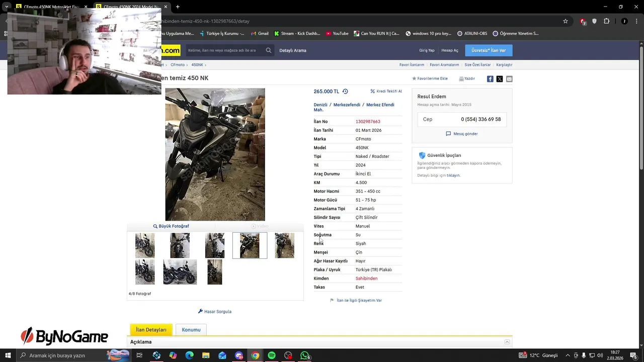Image resolution: width=644 pixels, height=362 pixels.
Task: Click Ücretsiz İlan Ver button
Action: point(489,50)
